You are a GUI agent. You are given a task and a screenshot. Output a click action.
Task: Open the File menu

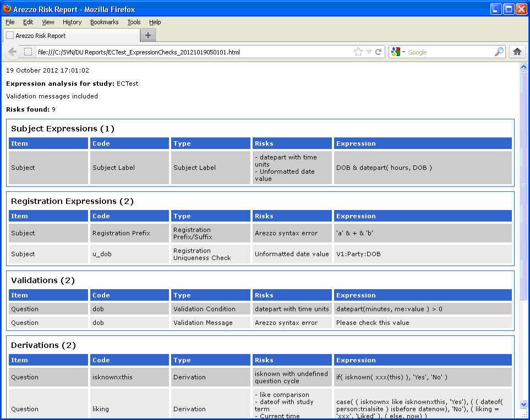pos(10,23)
